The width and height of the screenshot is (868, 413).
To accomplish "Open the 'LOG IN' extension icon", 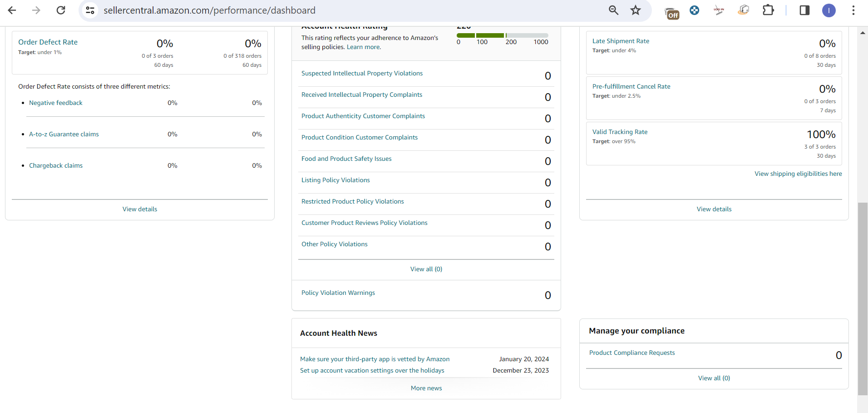I will [719, 10].
